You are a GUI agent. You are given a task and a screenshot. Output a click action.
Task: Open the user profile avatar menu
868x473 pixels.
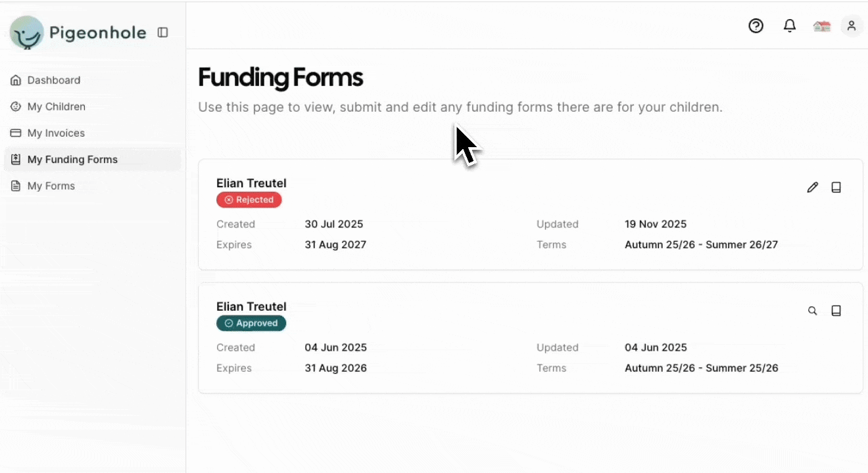pyautogui.click(x=852, y=26)
